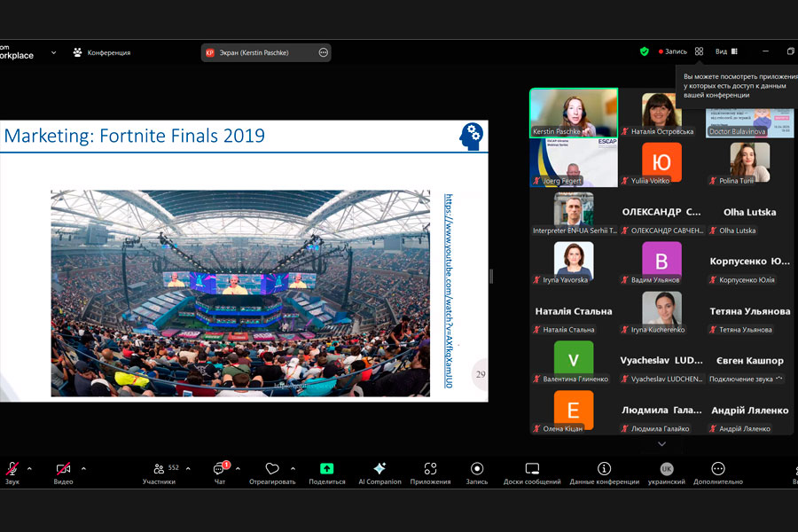Select Корпусенко Юлія participant tile
This screenshot has height=532, width=798.
tap(749, 262)
